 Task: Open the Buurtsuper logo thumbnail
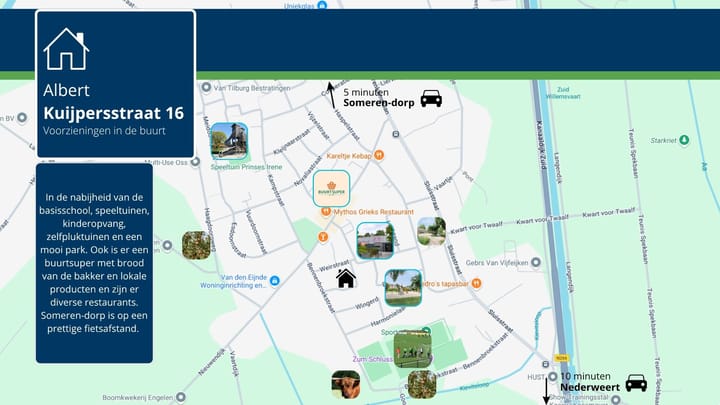[x=331, y=188]
